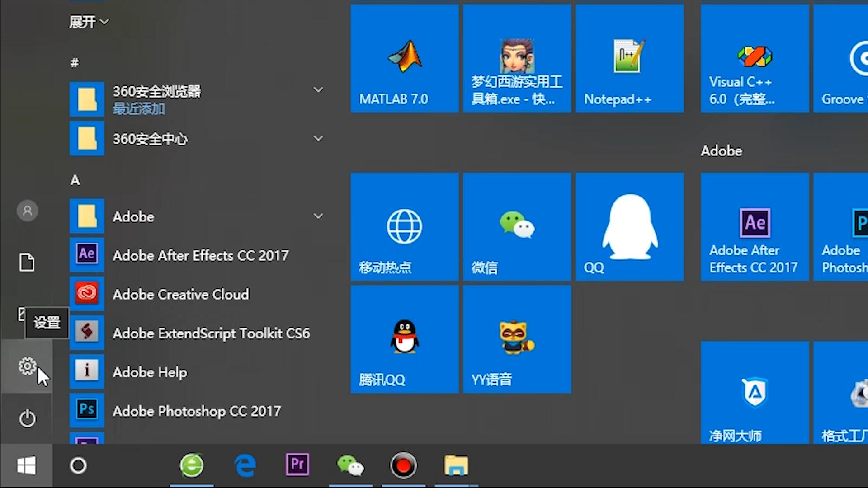Image resolution: width=868 pixels, height=488 pixels.
Task: Open the Adobe After Effects CC 2017 tile
Action: pos(754,227)
